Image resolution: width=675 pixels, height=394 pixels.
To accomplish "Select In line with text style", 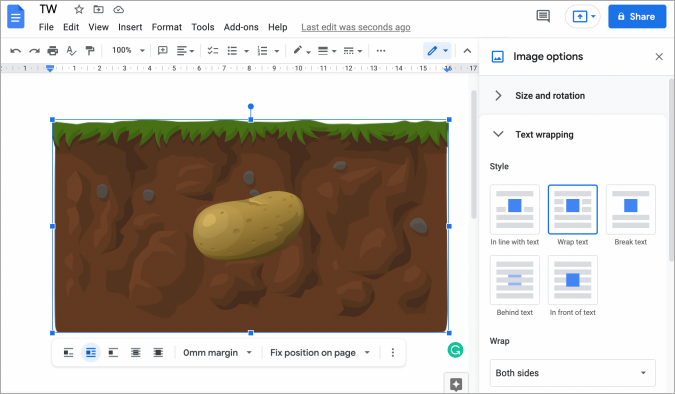I will (514, 210).
